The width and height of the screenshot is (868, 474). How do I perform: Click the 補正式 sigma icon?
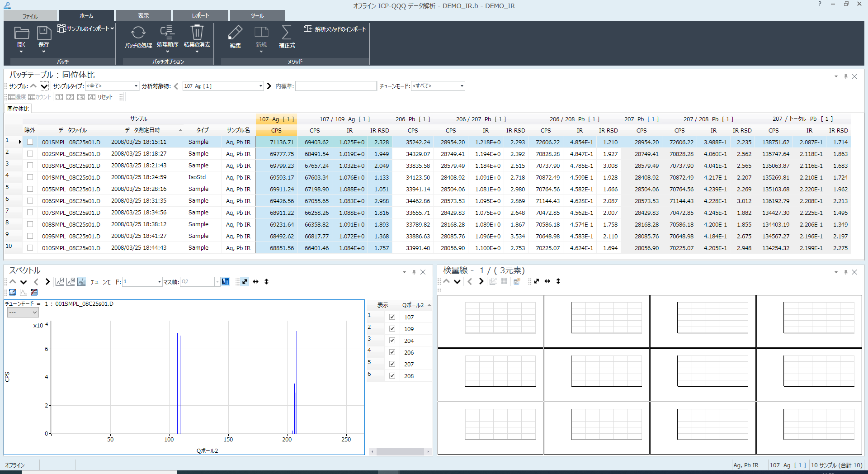click(287, 33)
